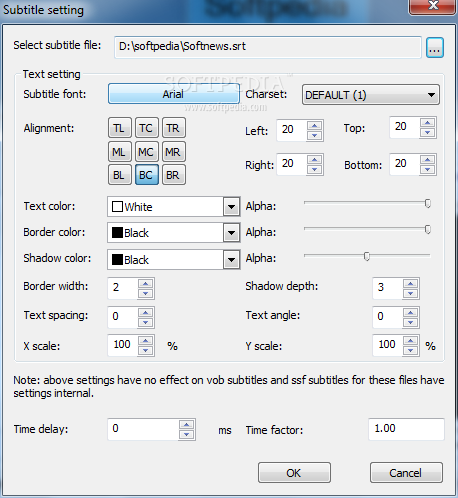
Task: Select MC middle-center alignment
Action: pos(147,152)
